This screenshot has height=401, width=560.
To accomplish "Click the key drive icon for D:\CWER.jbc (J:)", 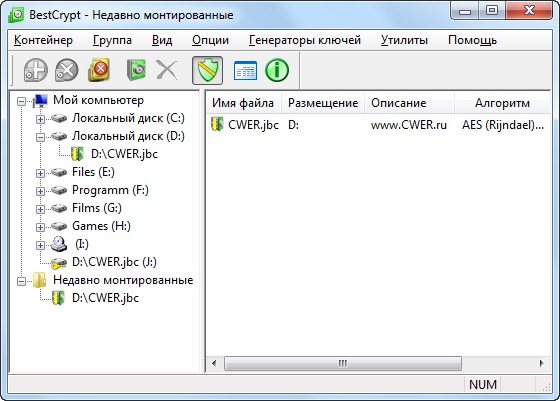I will (x=59, y=263).
